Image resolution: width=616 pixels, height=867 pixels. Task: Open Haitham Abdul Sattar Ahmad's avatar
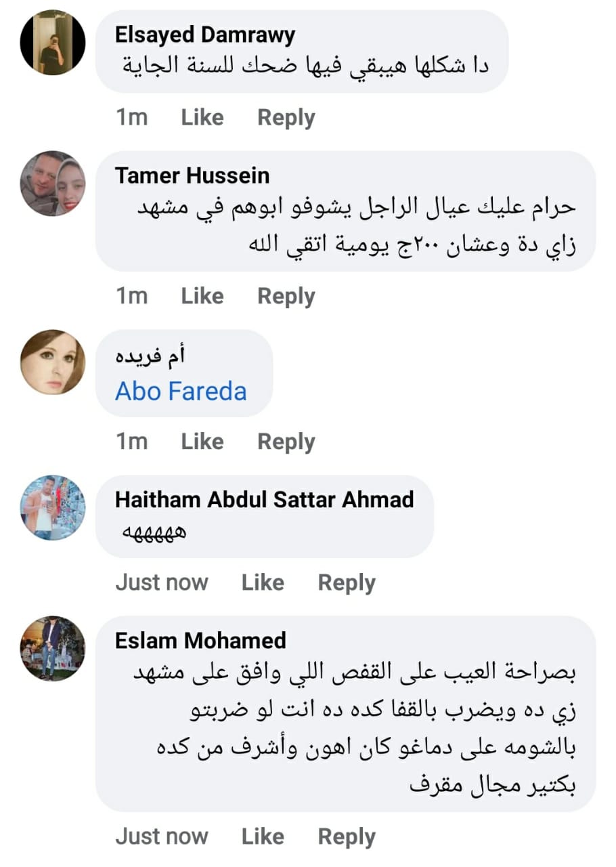(53, 507)
